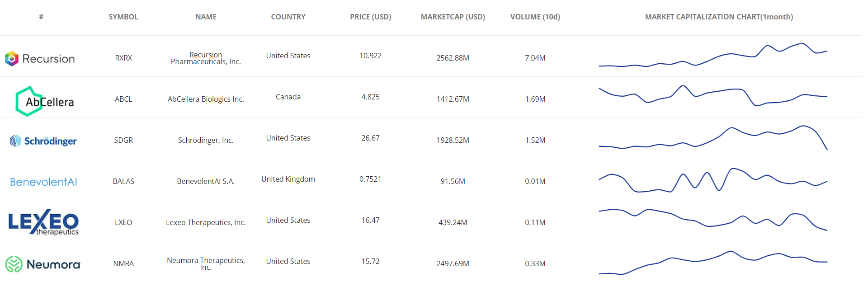Viewport: 868px width, 282px height.
Task: Sort by MARKETCAP (USD) column header
Action: click(453, 17)
